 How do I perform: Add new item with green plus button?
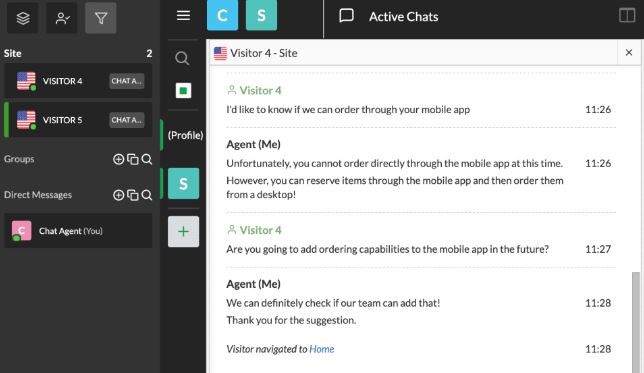click(x=183, y=232)
